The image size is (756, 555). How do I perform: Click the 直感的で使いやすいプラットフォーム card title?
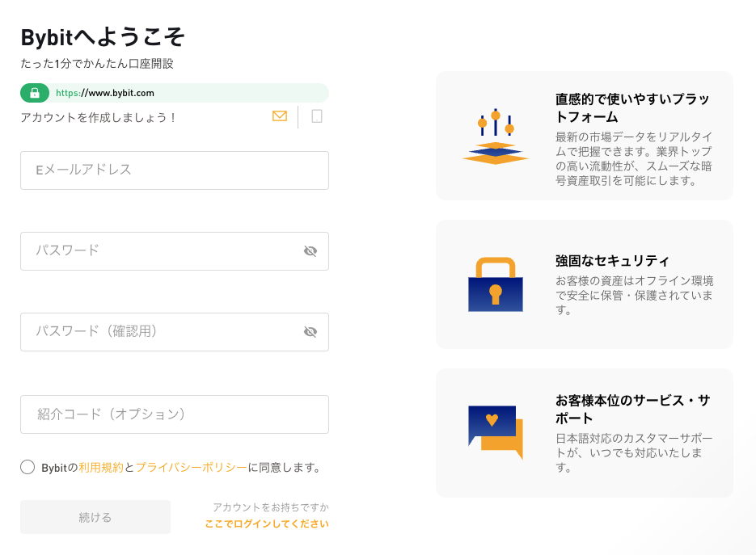tap(632, 108)
